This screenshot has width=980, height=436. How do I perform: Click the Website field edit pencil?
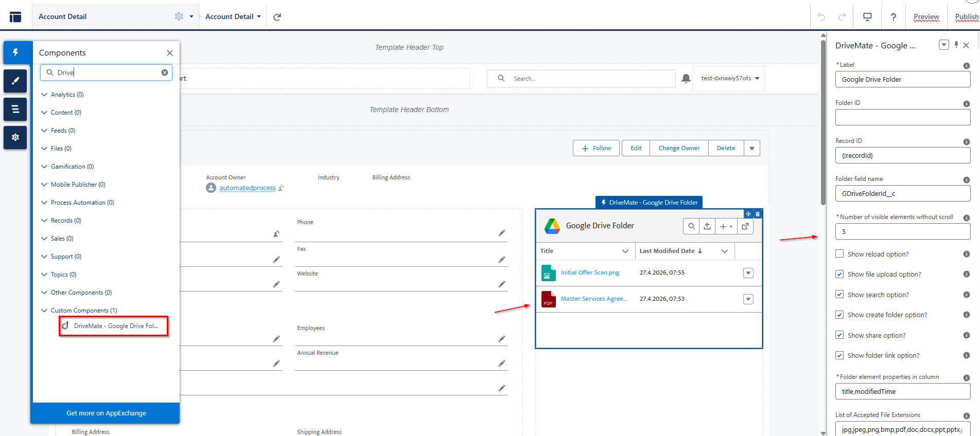[x=501, y=284]
